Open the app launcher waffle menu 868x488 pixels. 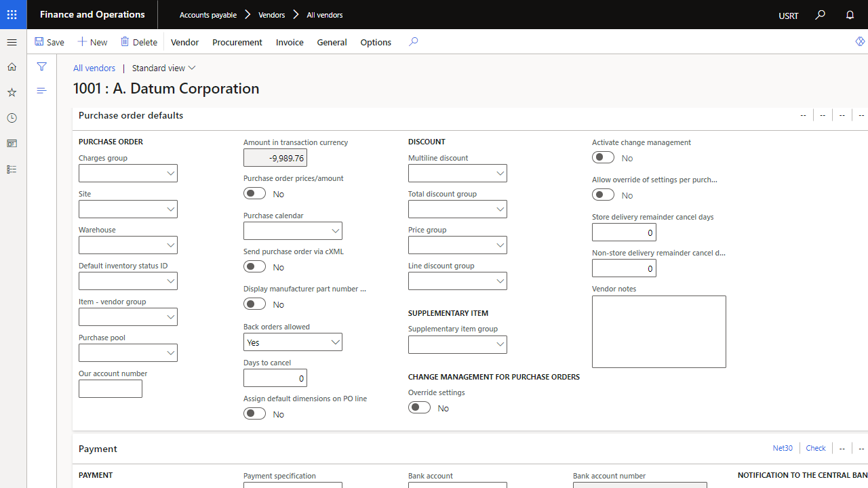pyautogui.click(x=12, y=14)
